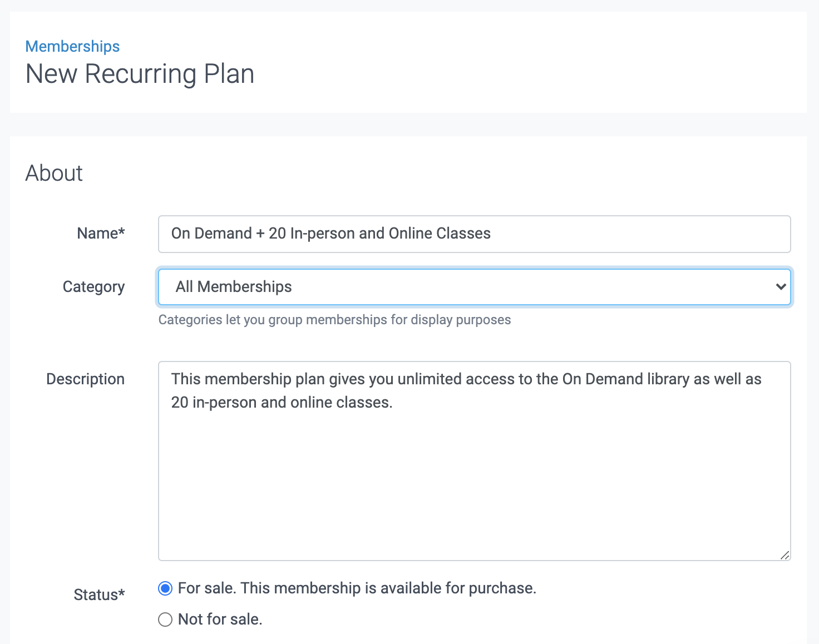Click the Categories helper text under Category
The height and width of the screenshot is (644, 819).
point(334,320)
